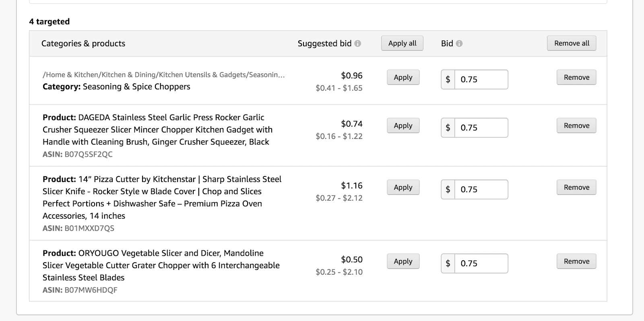644x321 pixels.
Task: Click the Categories & products column header
Action: 84,43
